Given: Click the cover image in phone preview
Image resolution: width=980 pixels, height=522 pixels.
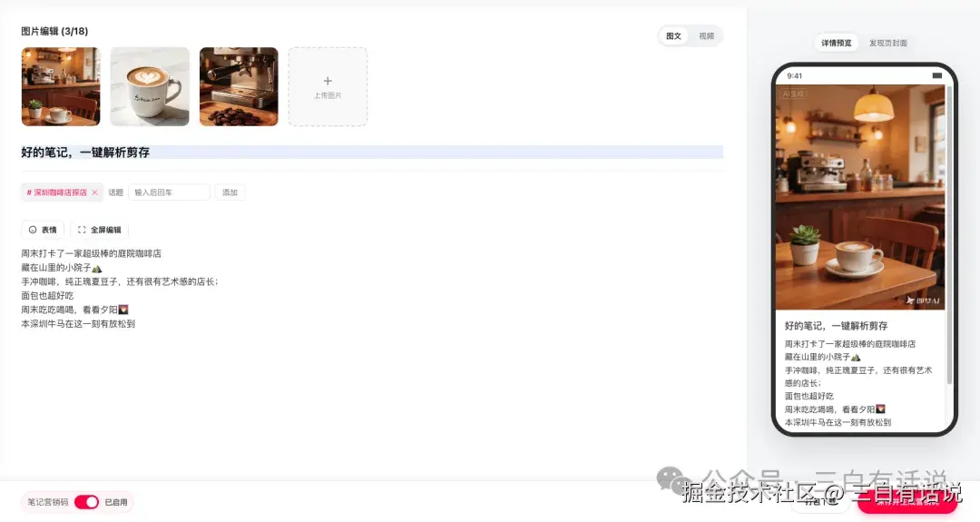Looking at the screenshot, I should (x=860, y=198).
